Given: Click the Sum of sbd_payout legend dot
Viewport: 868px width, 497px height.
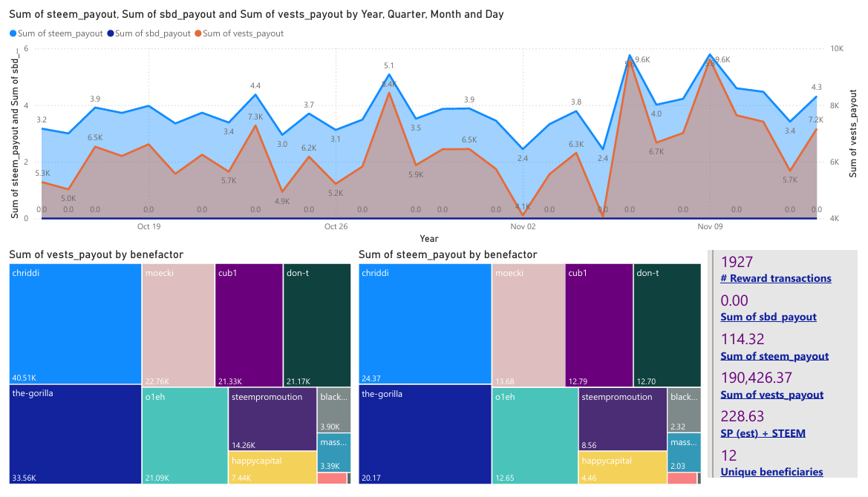Looking at the screenshot, I should 111,33.
